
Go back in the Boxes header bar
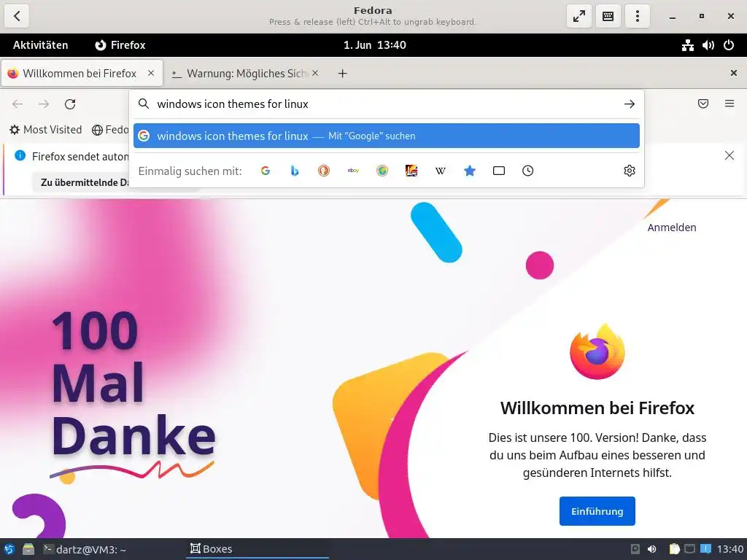[17, 16]
